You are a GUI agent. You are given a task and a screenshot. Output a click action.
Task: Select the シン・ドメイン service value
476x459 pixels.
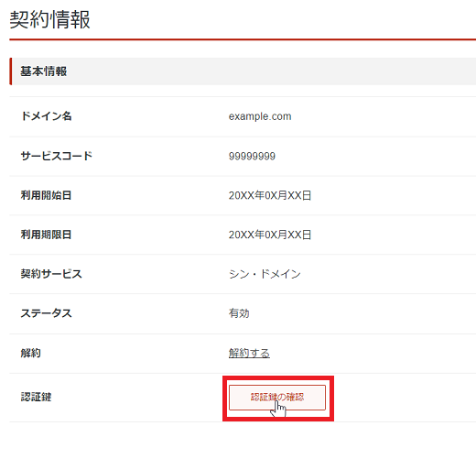pos(265,274)
